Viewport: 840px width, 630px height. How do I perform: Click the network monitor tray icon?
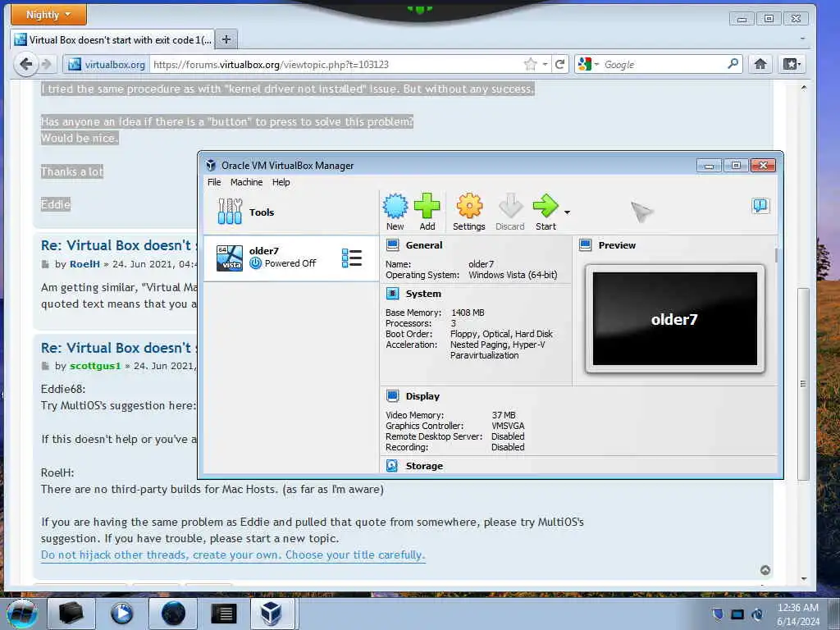click(x=737, y=614)
